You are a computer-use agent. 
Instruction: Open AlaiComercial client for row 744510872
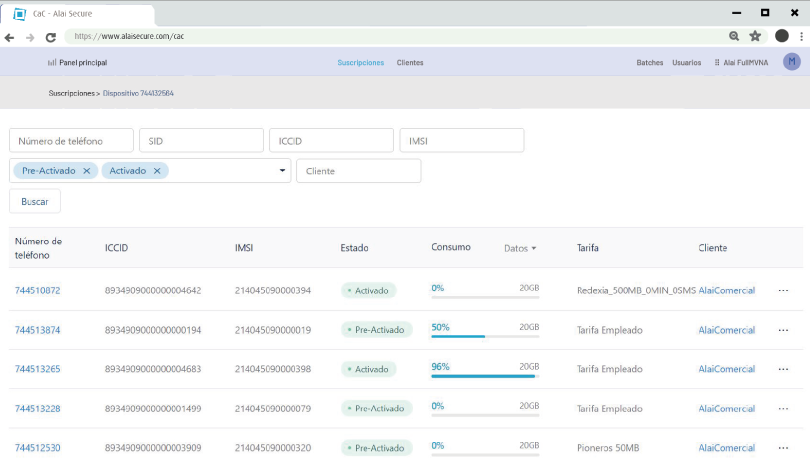pyautogui.click(x=726, y=290)
